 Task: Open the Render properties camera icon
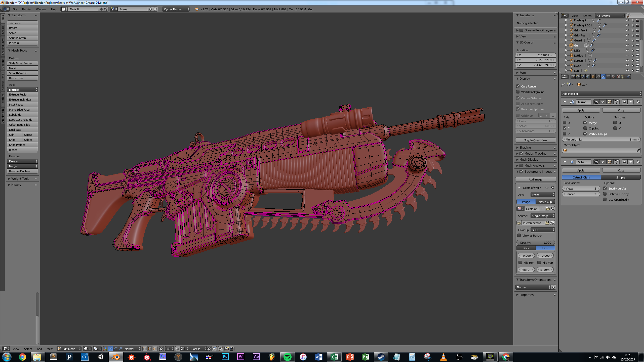573,77
